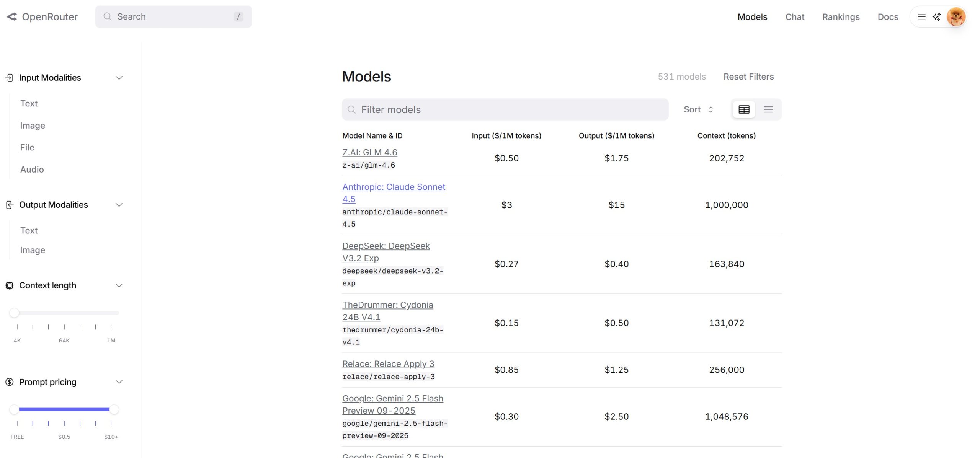Toggle the Text output modality filter
This screenshot has width=980, height=458.
(29, 231)
